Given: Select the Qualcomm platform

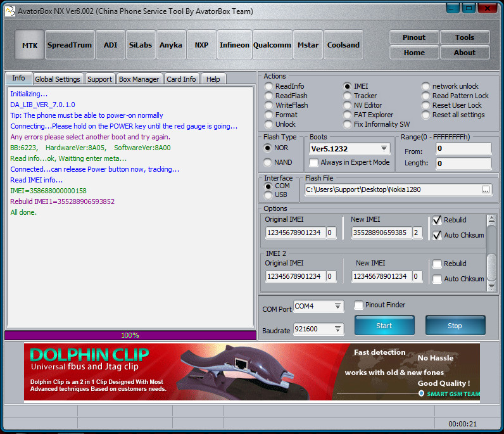Looking at the screenshot, I should [272, 45].
